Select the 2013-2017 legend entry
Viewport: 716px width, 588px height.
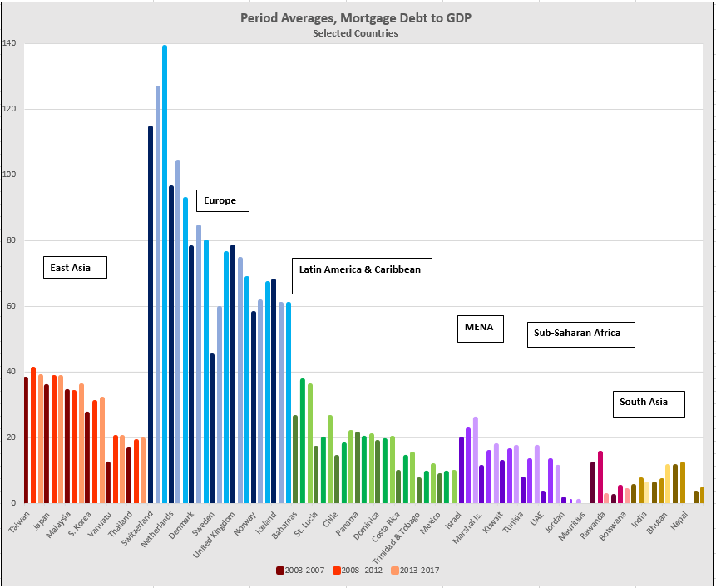coord(416,570)
